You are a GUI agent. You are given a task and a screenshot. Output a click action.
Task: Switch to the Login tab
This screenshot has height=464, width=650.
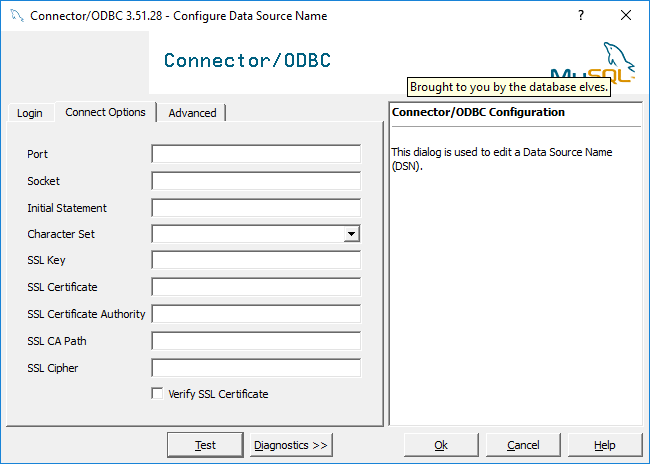[30, 113]
